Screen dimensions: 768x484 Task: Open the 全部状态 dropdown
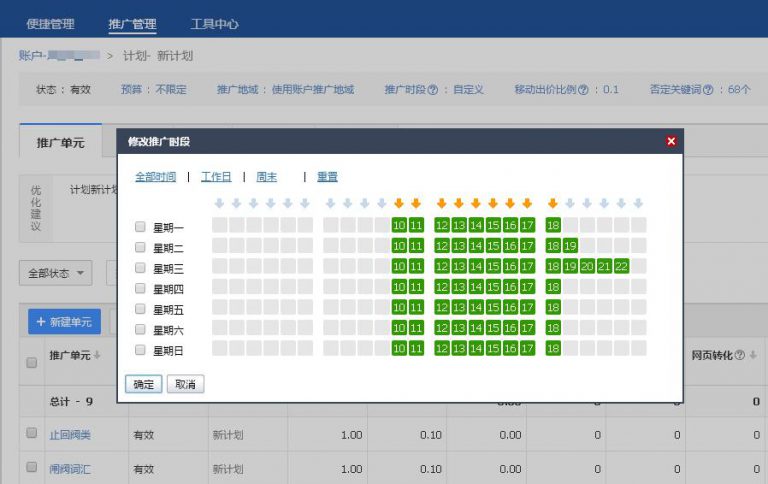[x=55, y=272]
